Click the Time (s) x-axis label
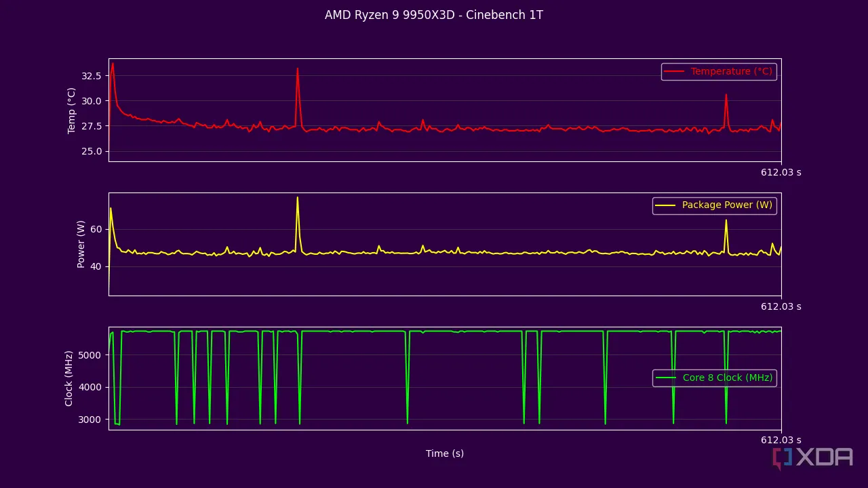The image size is (868, 488). (x=445, y=453)
